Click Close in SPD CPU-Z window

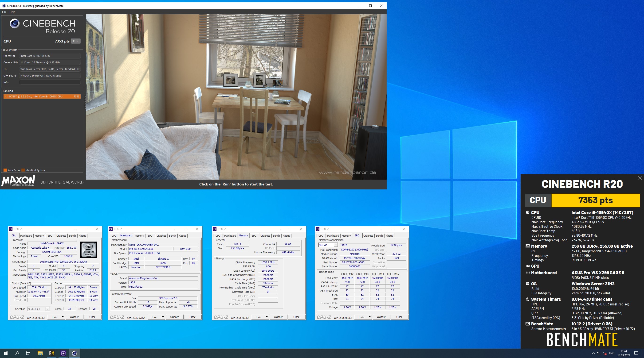pyautogui.click(x=399, y=317)
